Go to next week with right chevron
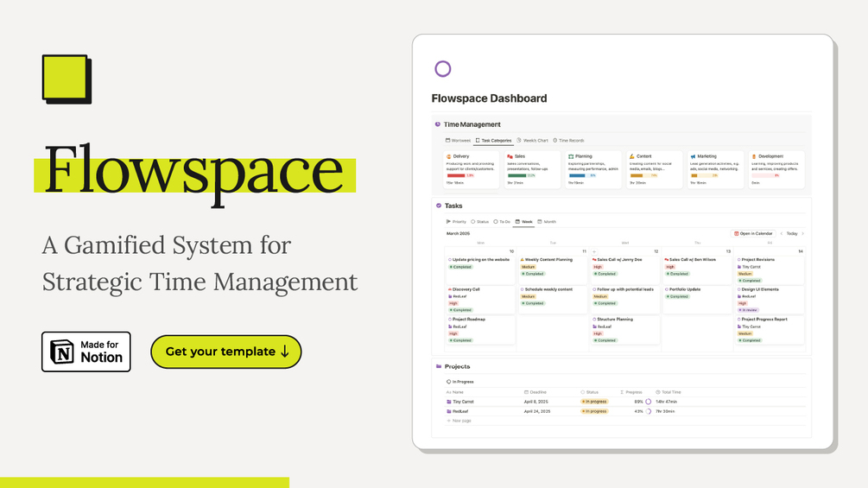 (802, 233)
